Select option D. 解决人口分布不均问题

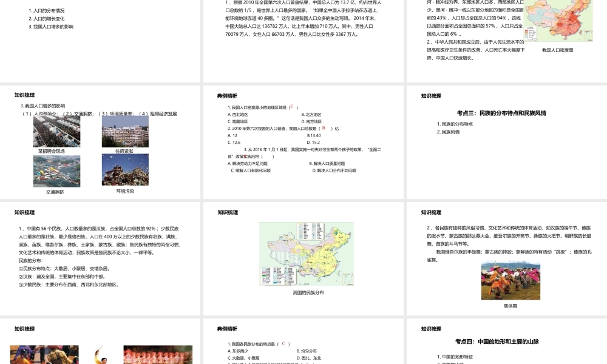[334, 170]
